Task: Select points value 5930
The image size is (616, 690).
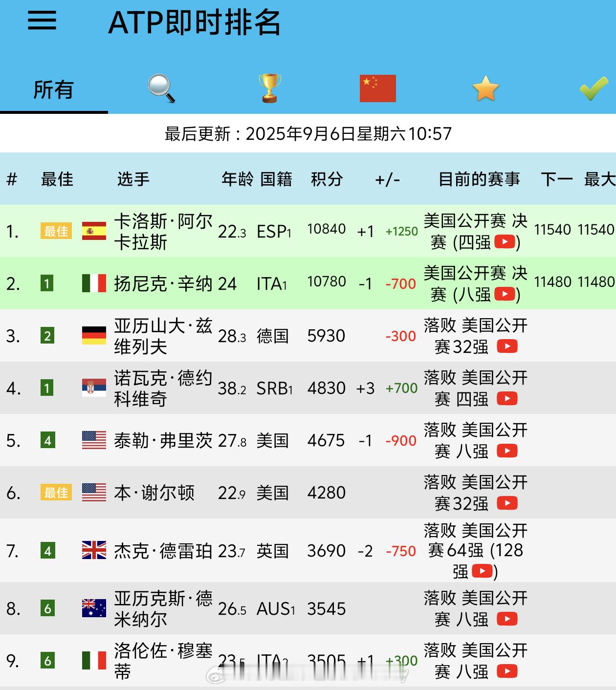Action: coord(327,336)
